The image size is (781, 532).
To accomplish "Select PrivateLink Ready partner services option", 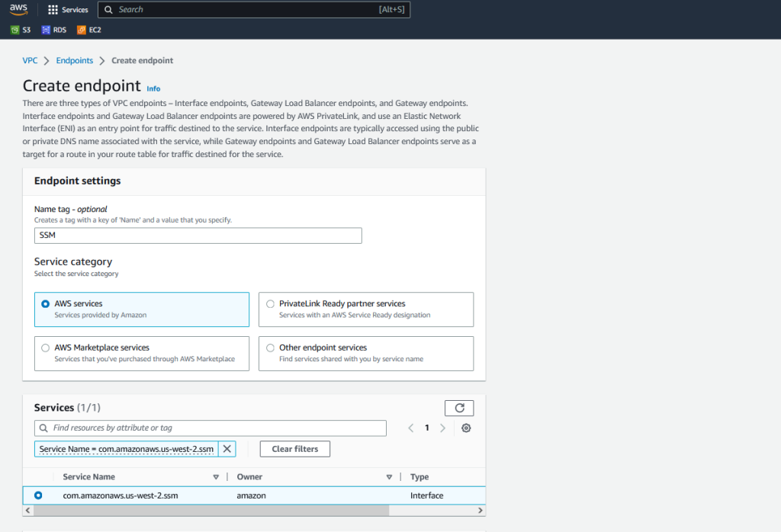I will click(270, 303).
